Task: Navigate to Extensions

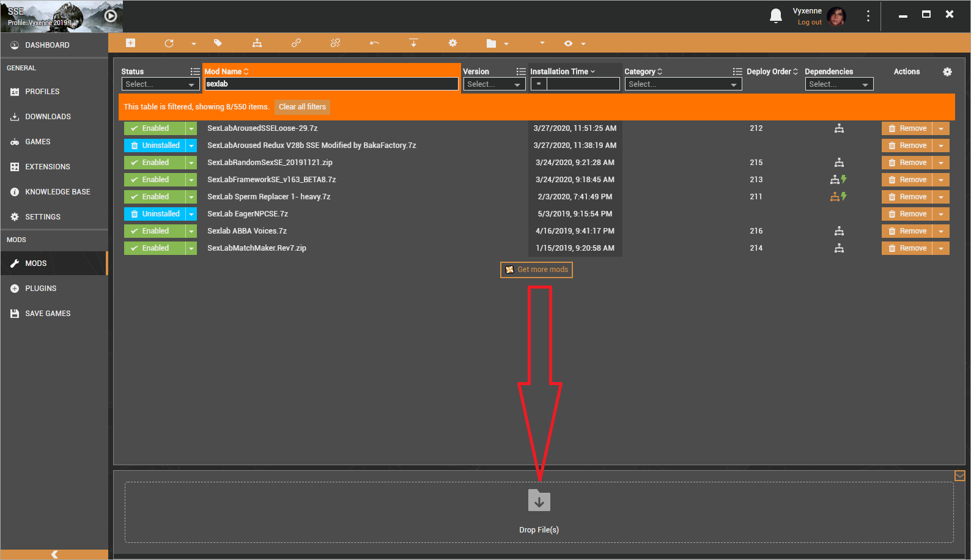Action: [54, 167]
